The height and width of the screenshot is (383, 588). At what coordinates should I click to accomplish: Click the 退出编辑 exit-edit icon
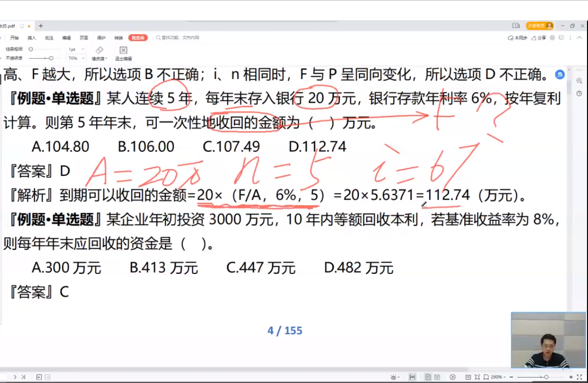[123, 50]
